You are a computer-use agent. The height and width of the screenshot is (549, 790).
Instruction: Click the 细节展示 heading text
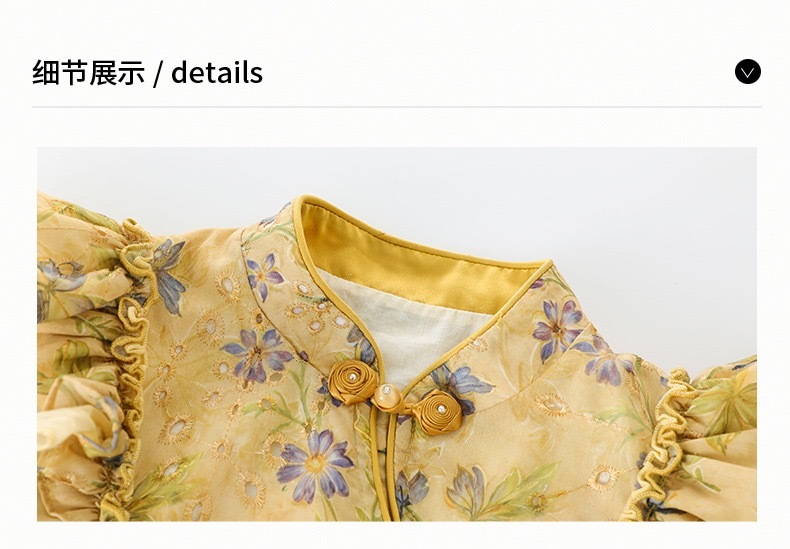click(x=89, y=73)
